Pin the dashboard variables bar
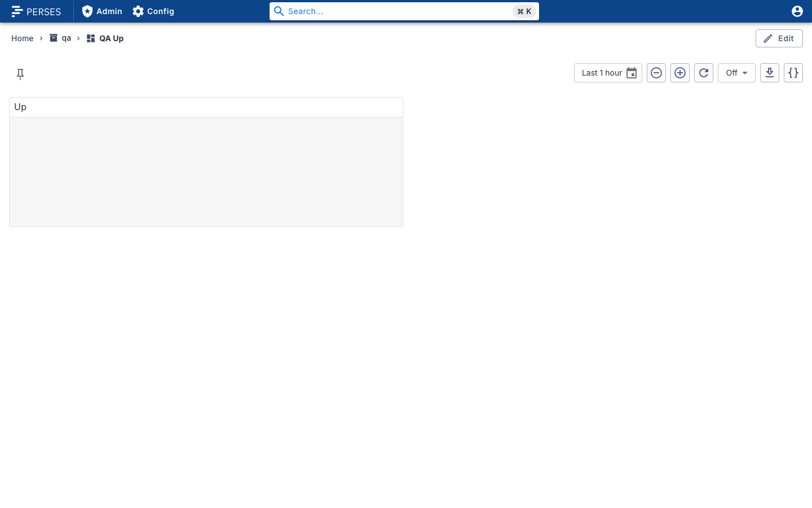Image resolution: width=812 pixels, height=508 pixels. [20, 74]
